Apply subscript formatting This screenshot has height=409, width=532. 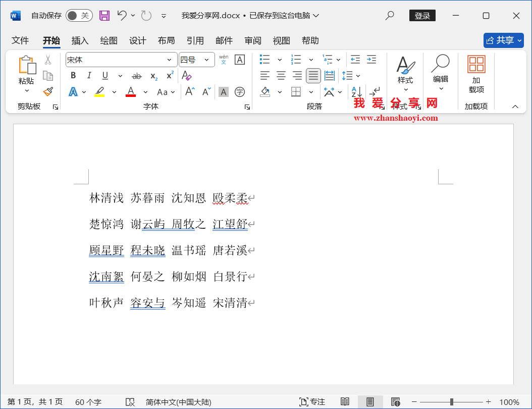click(154, 76)
